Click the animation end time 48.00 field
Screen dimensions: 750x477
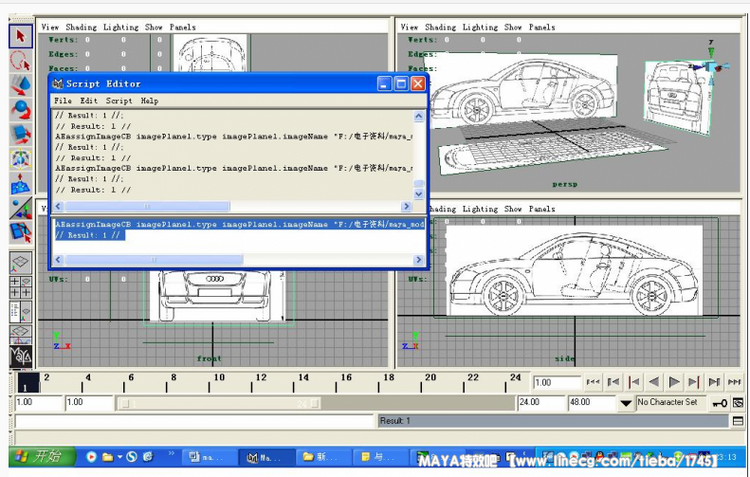pos(592,403)
